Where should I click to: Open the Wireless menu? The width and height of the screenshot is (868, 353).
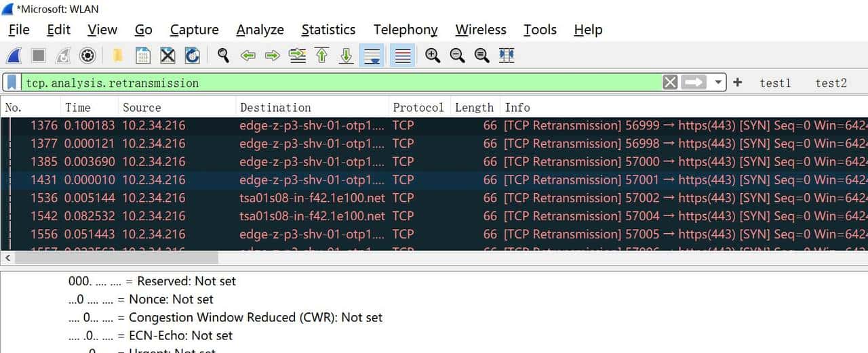481,30
